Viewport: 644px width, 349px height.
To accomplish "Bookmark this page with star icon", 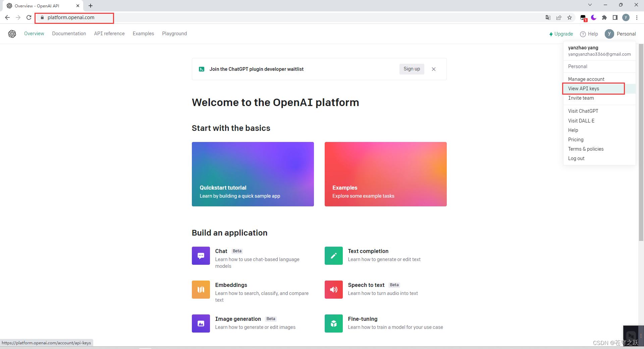I will click(x=570, y=17).
